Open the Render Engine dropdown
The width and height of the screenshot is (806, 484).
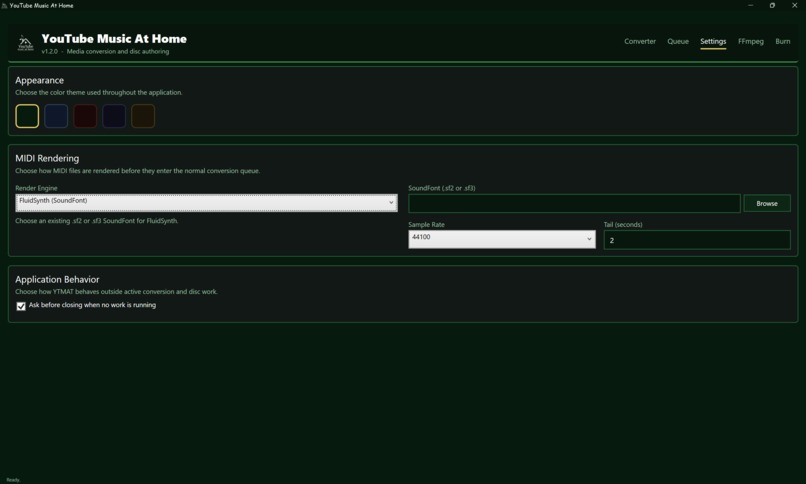coord(206,202)
